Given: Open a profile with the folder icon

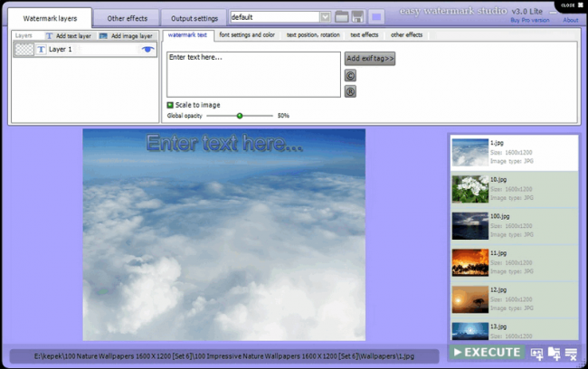Looking at the screenshot, I should [x=341, y=17].
